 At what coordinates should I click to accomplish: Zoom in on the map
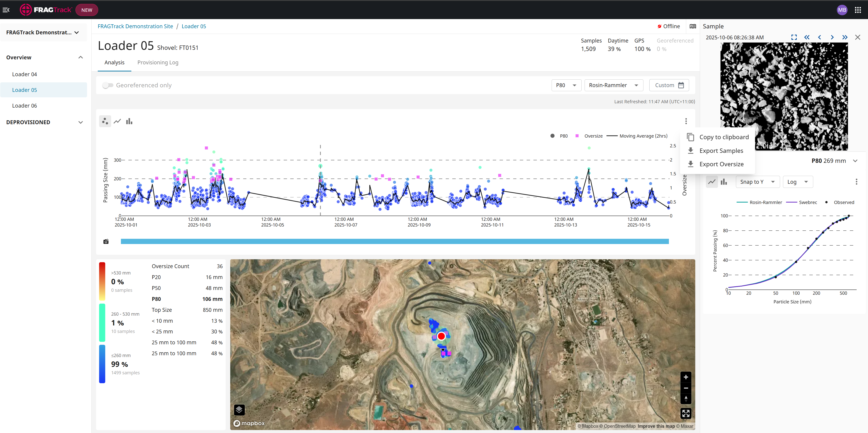click(x=686, y=377)
